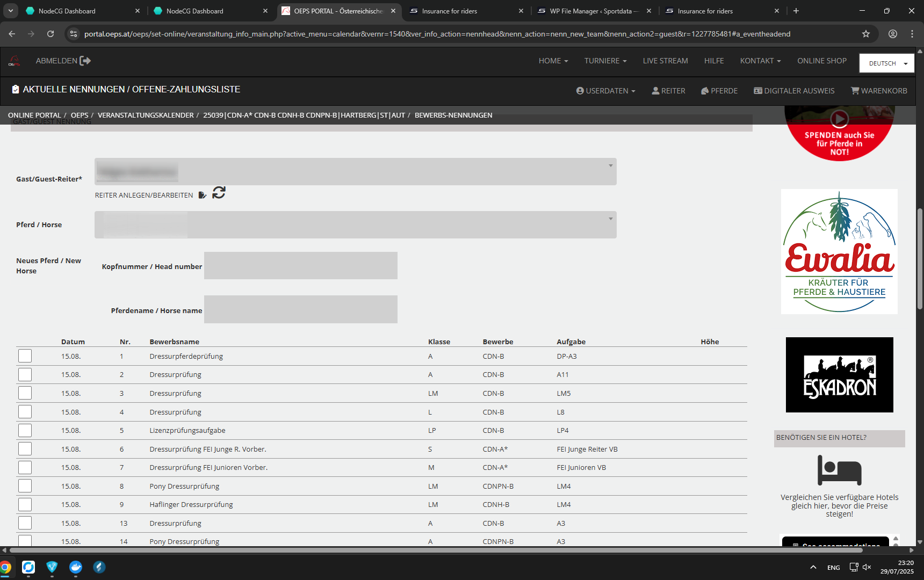The image size is (924, 580).
Task: Tick the checkbox for Bewerb 13 Dressurprüfung A3
Action: click(x=25, y=523)
